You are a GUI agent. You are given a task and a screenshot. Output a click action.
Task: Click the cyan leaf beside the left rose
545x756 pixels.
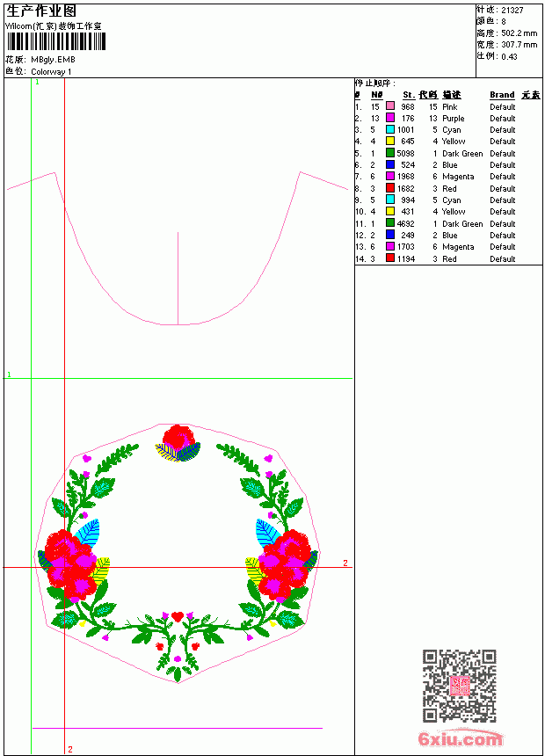(x=90, y=533)
